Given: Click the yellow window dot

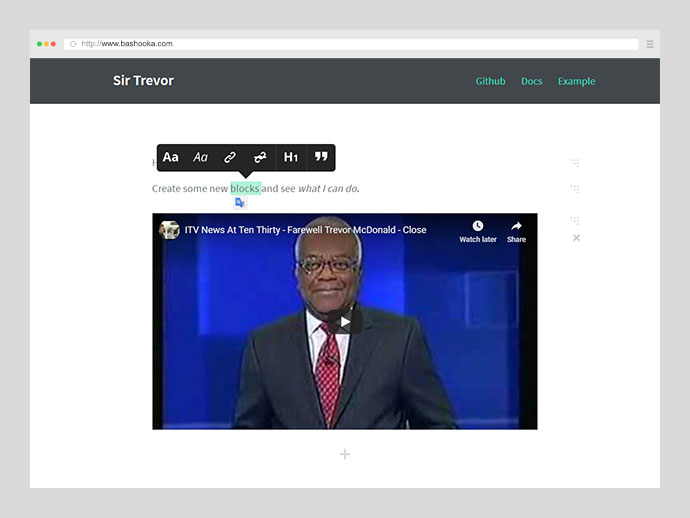Looking at the screenshot, I should (x=46, y=44).
